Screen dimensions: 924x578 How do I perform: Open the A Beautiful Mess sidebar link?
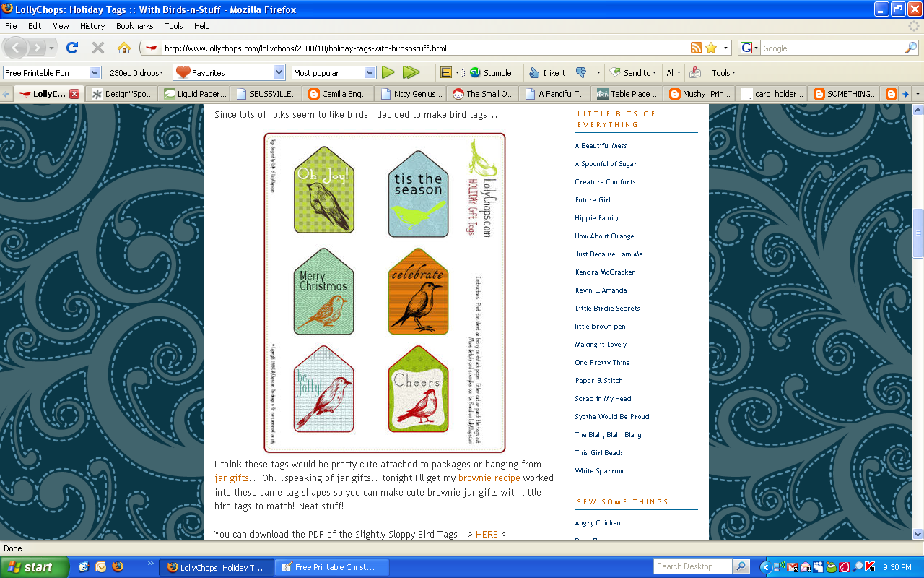tap(601, 146)
